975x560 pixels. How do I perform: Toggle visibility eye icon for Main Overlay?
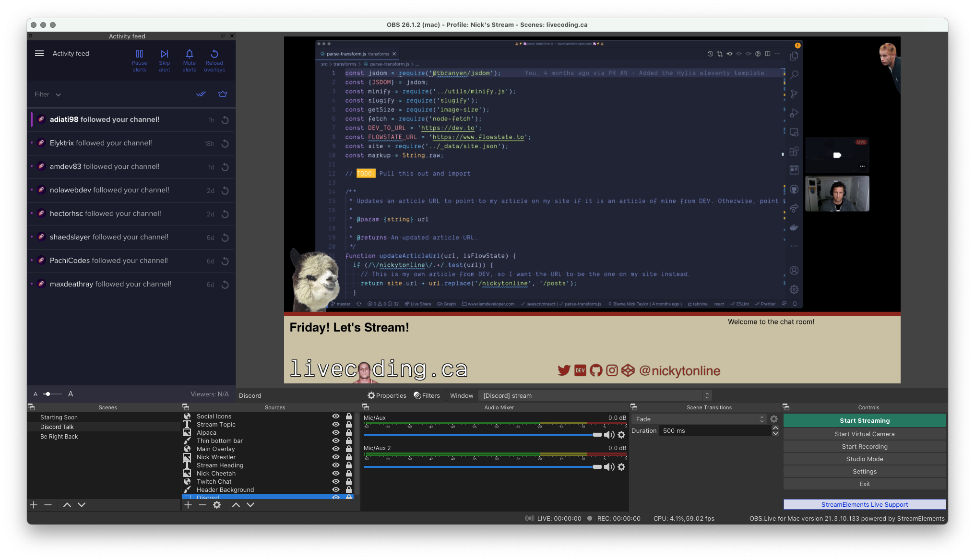point(335,449)
